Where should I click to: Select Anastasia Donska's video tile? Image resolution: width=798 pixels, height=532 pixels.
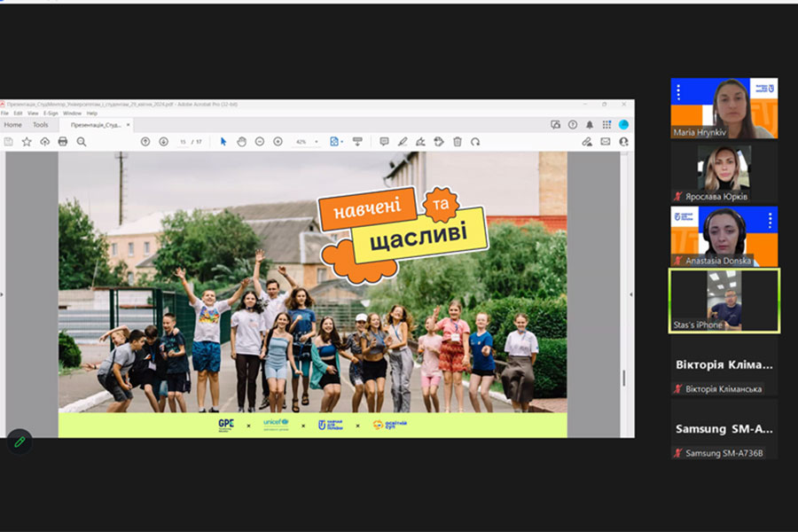(x=724, y=236)
